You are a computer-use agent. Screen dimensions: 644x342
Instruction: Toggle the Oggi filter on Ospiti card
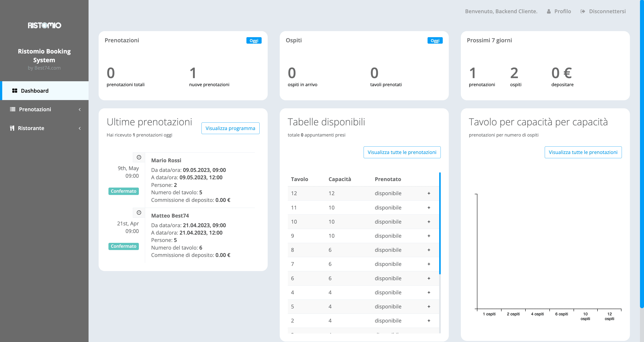click(435, 40)
